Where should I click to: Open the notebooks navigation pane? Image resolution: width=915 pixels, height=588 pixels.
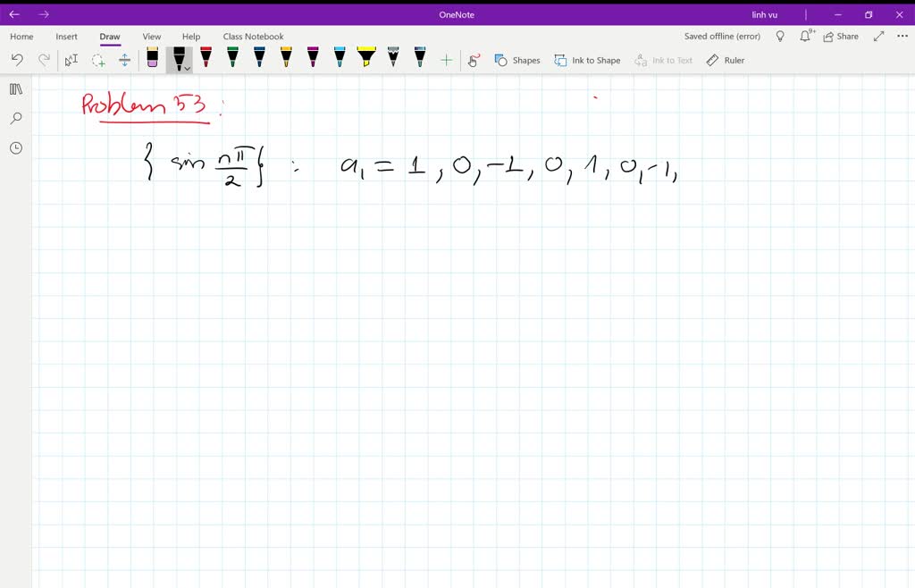coord(15,88)
